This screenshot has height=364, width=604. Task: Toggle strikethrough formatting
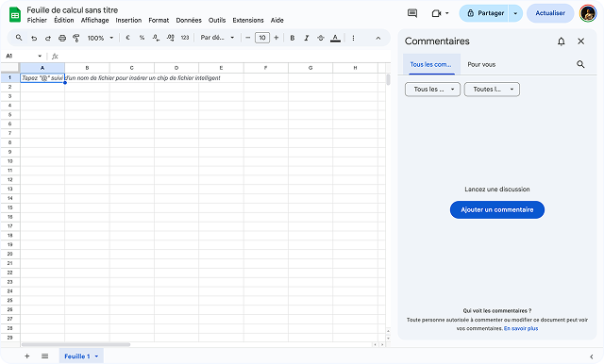[321, 38]
